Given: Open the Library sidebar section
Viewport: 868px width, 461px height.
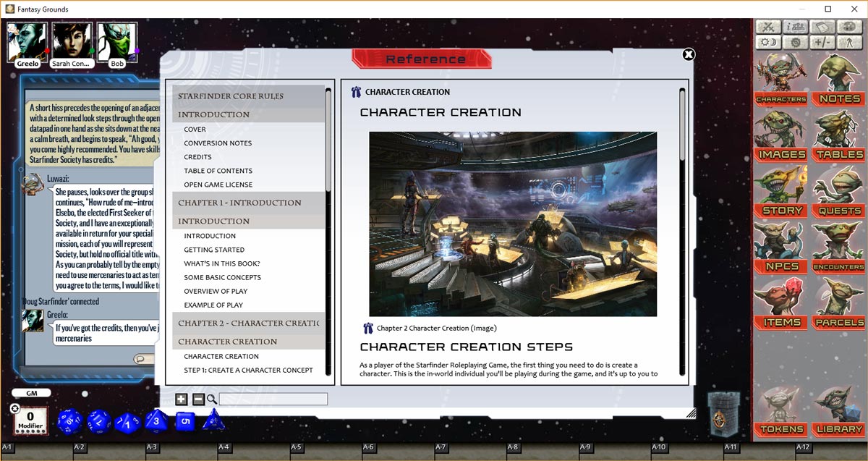Looking at the screenshot, I should click(838, 410).
